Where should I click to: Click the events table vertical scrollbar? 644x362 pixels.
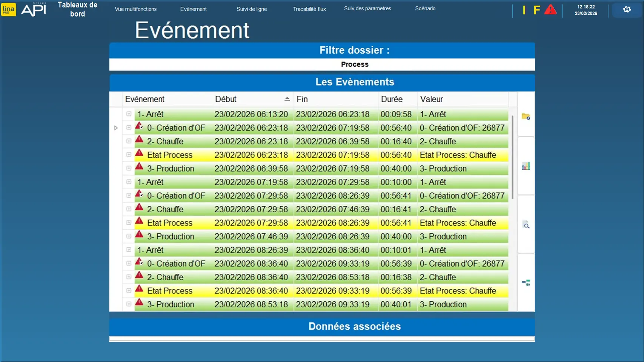[512, 158]
